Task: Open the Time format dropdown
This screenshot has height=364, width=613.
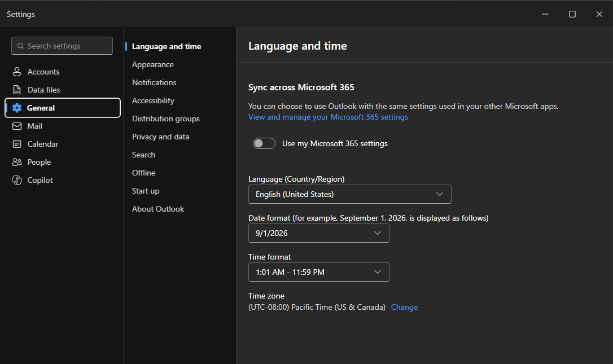Action: click(x=318, y=272)
